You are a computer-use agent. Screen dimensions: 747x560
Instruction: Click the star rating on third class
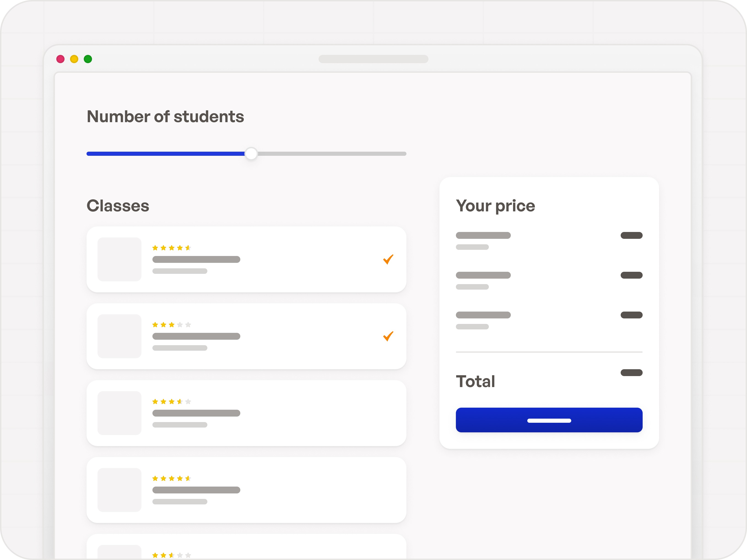point(172,401)
